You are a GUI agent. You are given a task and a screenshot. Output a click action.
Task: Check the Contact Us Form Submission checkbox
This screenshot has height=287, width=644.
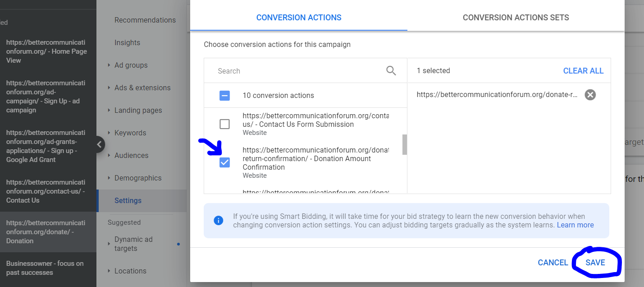coord(224,124)
